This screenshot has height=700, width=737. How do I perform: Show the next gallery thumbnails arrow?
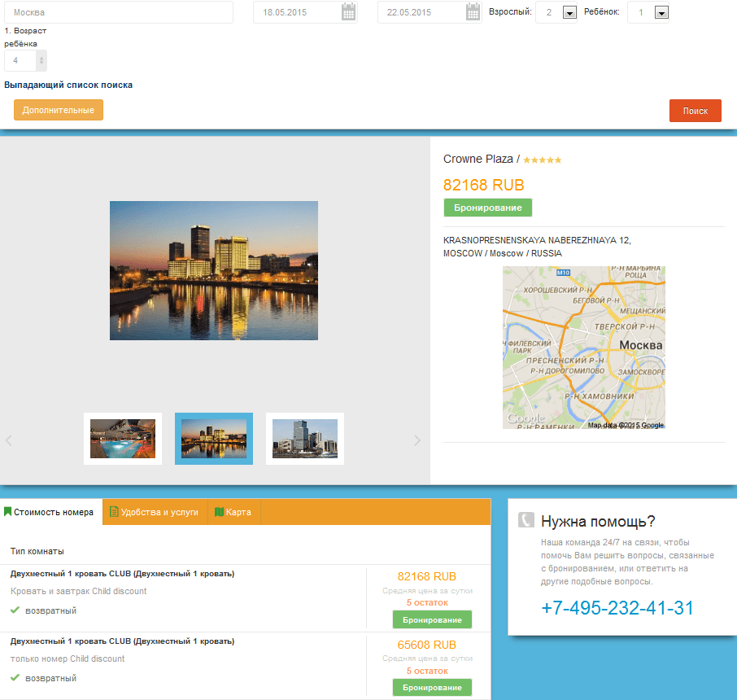tap(417, 440)
